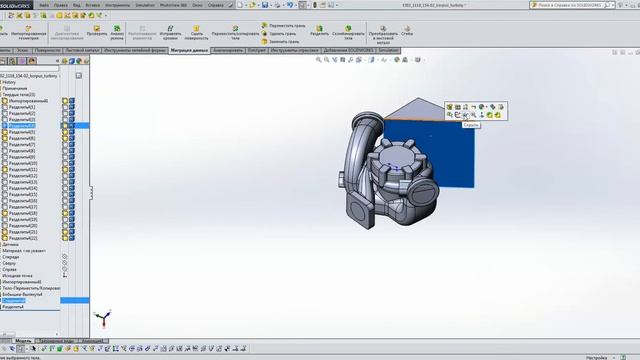Viewport: 640px width, 360px height.
Task: Select the Разделить4[7] body in tree
Action: (22, 144)
